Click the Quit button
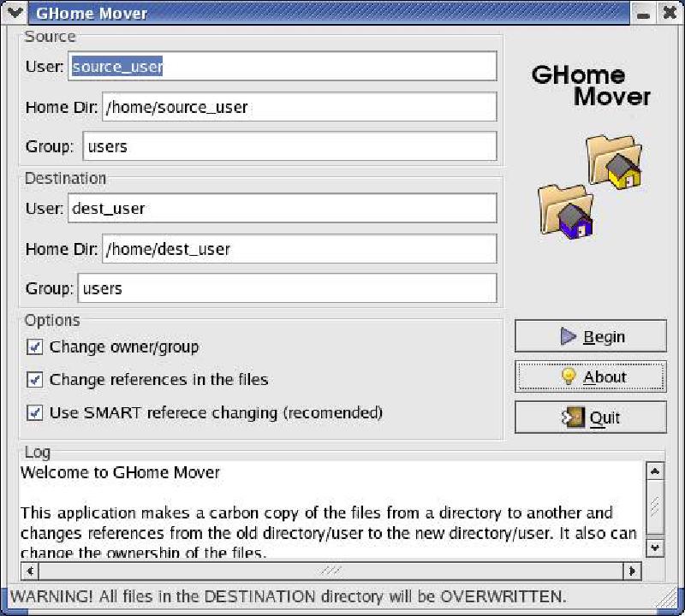This screenshot has width=685, height=616. coord(591,418)
